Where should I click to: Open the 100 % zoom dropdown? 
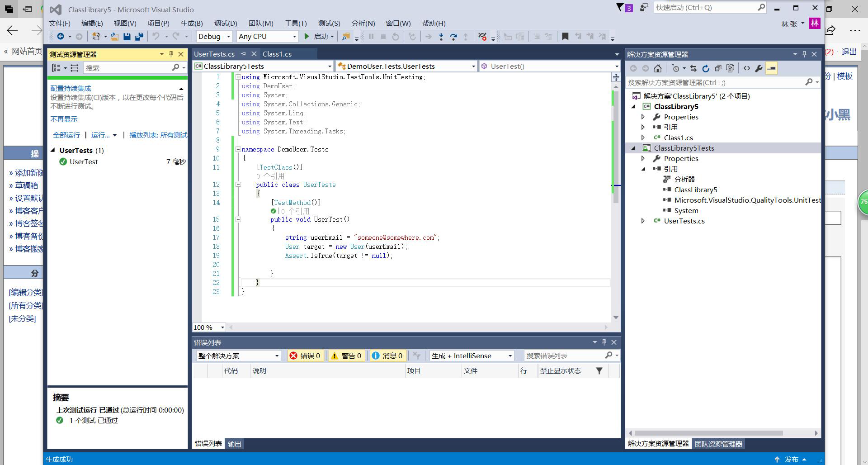tap(222, 327)
